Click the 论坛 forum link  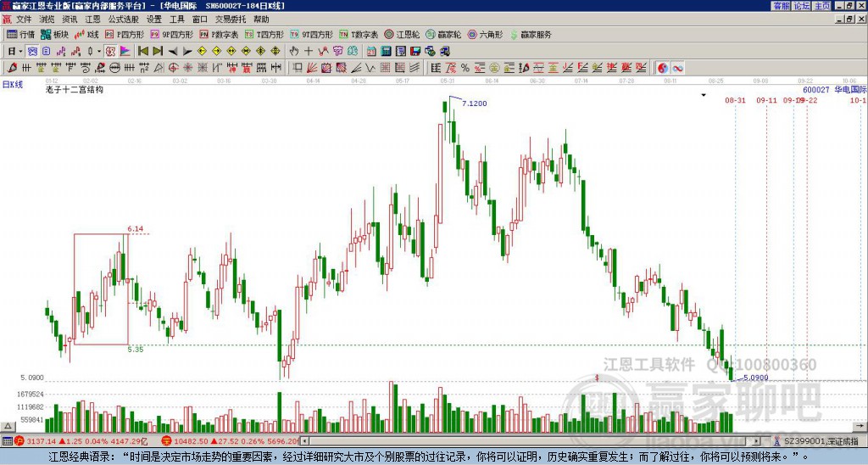[x=801, y=6]
